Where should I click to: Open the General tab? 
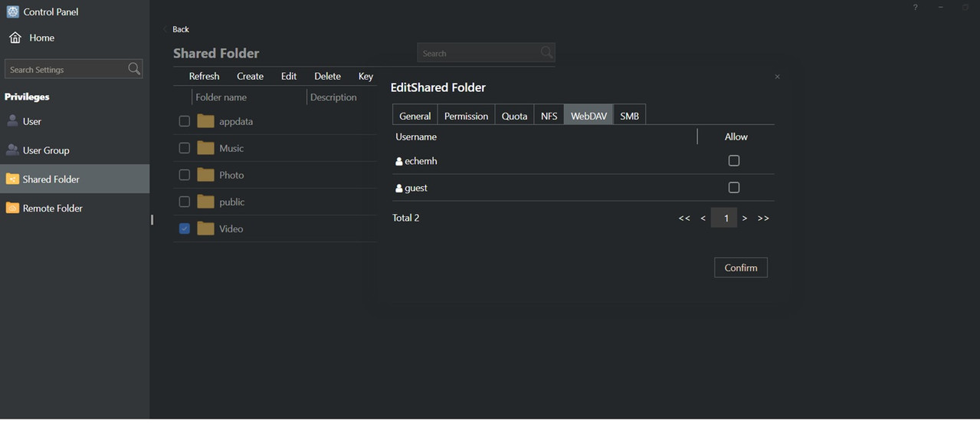point(415,115)
